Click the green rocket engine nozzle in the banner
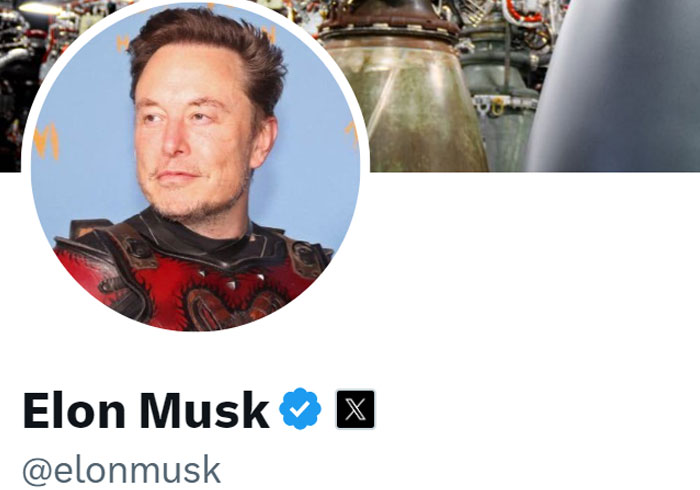This screenshot has width=700, height=490. (x=404, y=105)
